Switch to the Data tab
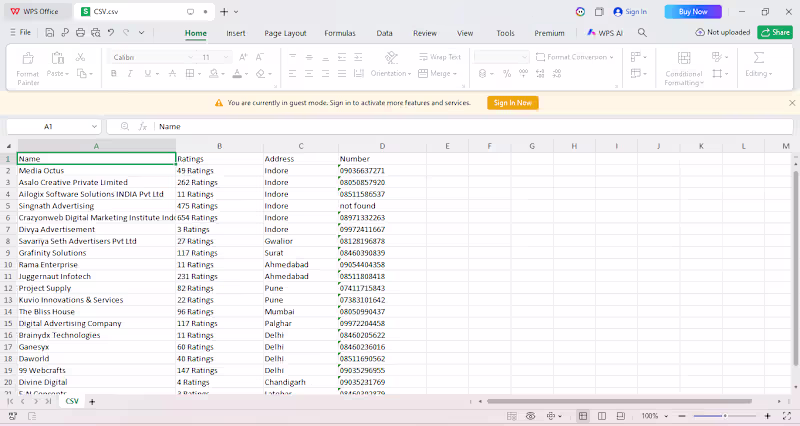 pos(384,33)
